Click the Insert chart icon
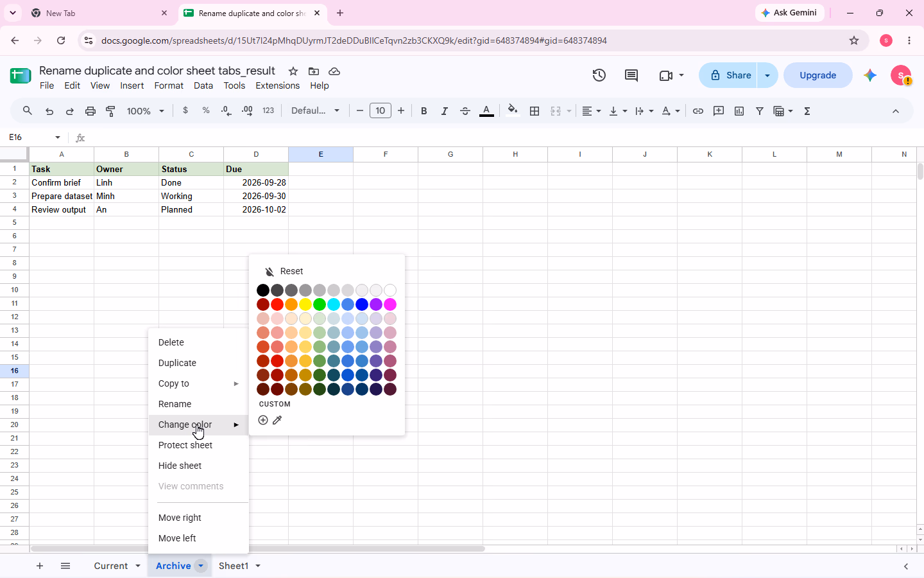Screen dimensions: 924x578 point(739,111)
